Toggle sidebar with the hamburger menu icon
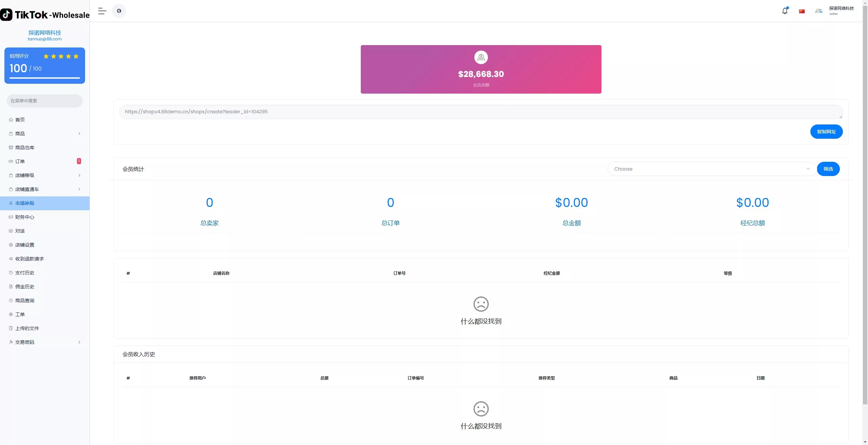868x445 pixels. point(102,11)
